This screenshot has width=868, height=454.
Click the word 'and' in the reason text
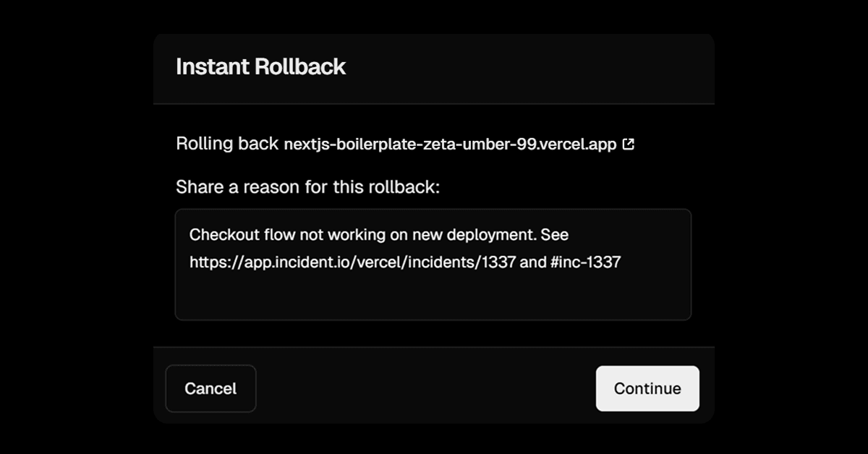pos(533,262)
